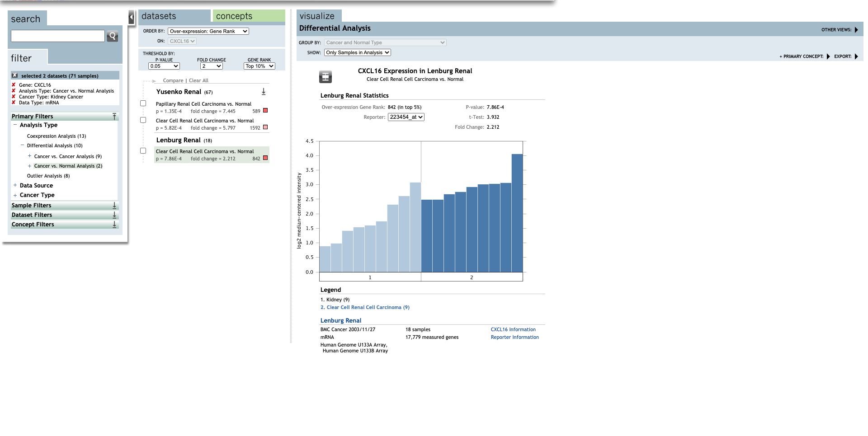The image size is (868, 436).
Task: Open the Fold Change threshold dropdown
Action: click(212, 66)
